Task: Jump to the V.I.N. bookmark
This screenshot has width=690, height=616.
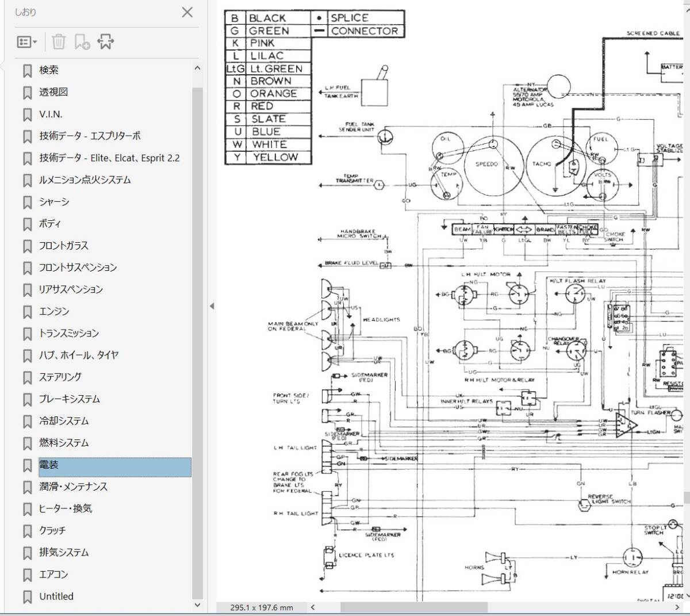Action: [x=51, y=114]
